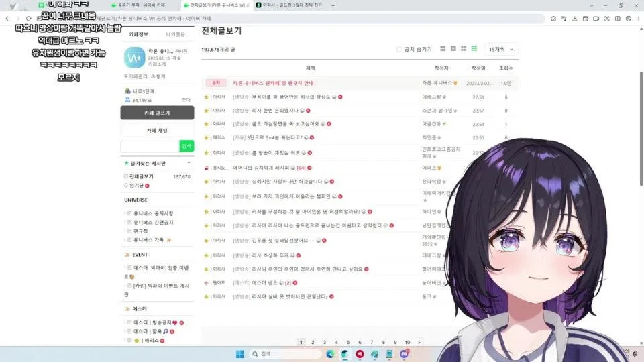Click the screen capture icon in the browser toolbar
The width and height of the screenshot is (644, 362).
tap(606, 19)
